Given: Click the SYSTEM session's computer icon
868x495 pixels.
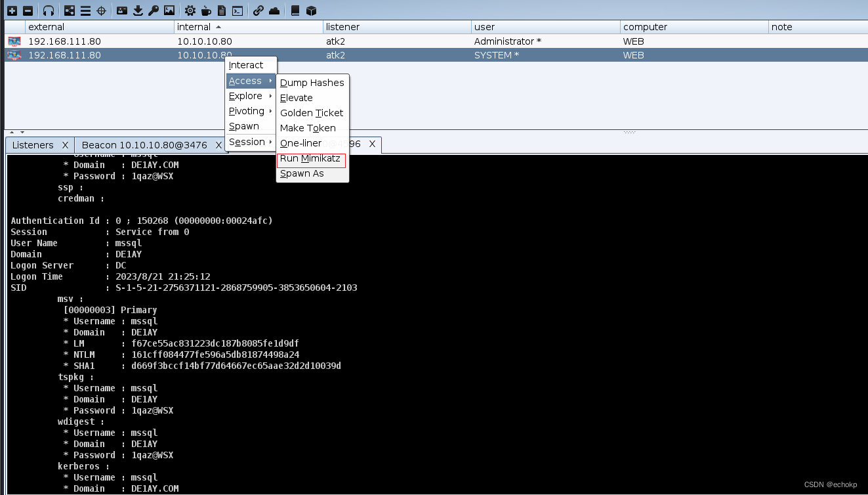Looking at the screenshot, I should (14, 55).
